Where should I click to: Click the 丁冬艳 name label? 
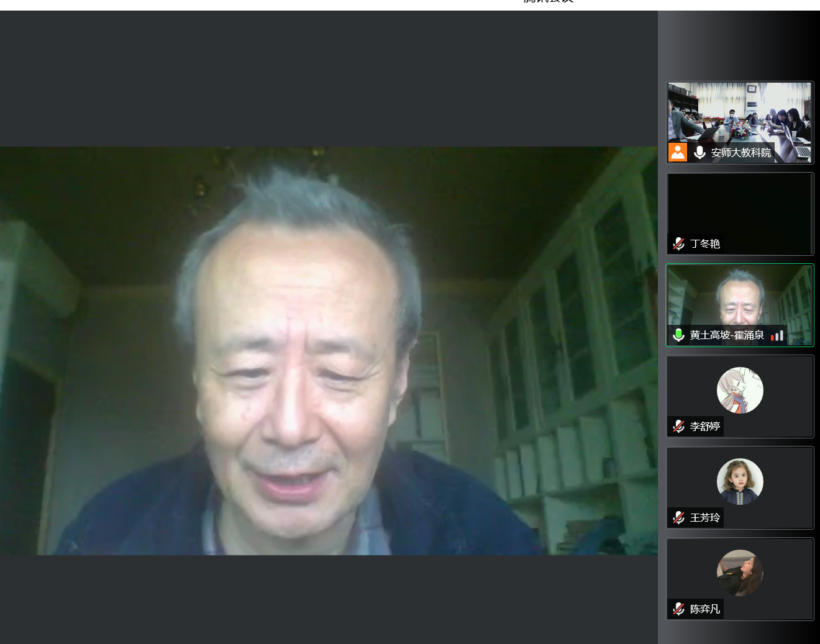(705, 243)
